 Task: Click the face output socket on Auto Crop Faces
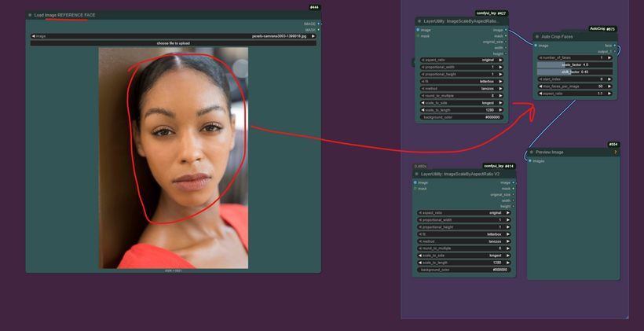coord(615,46)
